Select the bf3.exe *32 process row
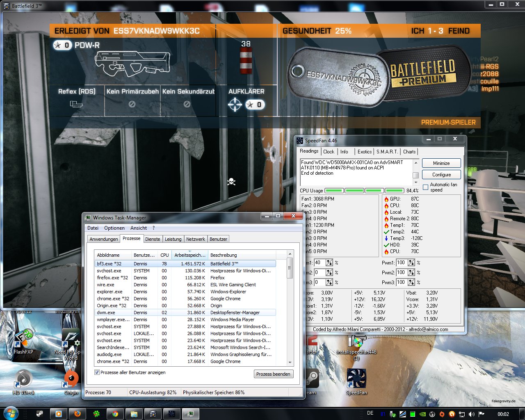Image resolution: width=525 pixels, height=420 pixels. [185, 264]
